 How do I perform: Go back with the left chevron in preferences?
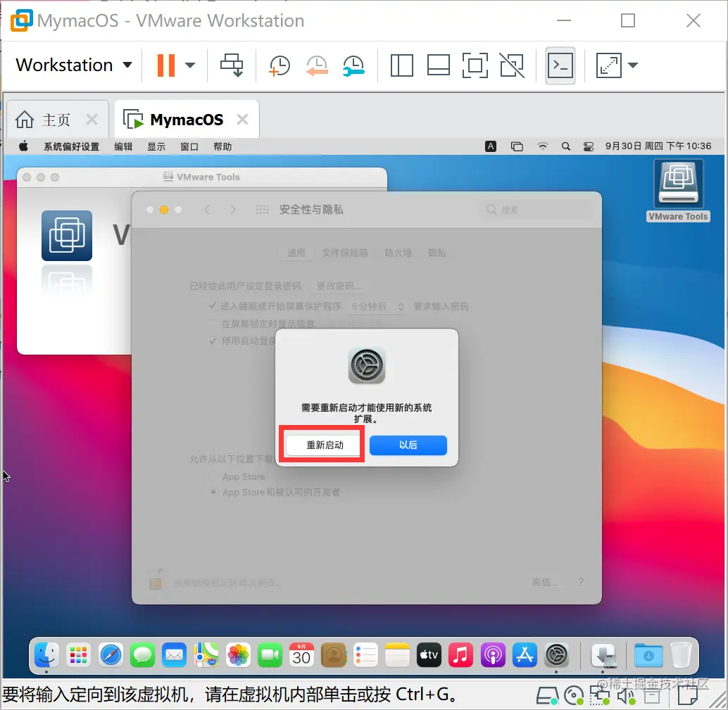[x=207, y=210]
